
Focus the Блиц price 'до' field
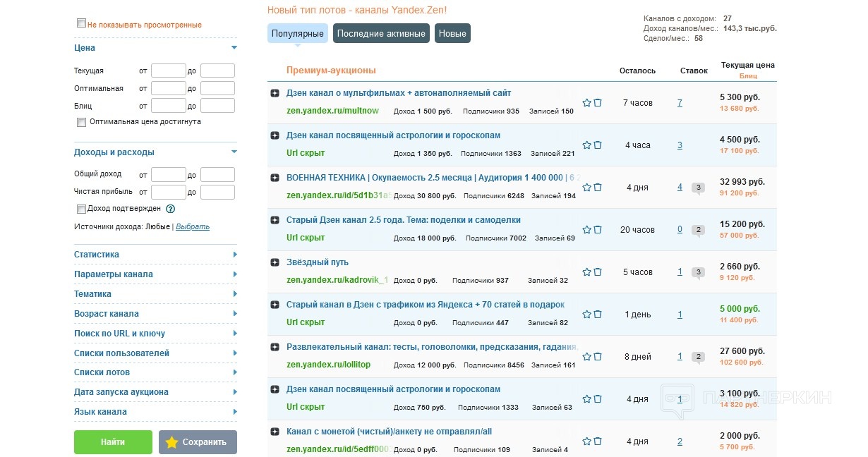pyautogui.click(x=217, y=106)
